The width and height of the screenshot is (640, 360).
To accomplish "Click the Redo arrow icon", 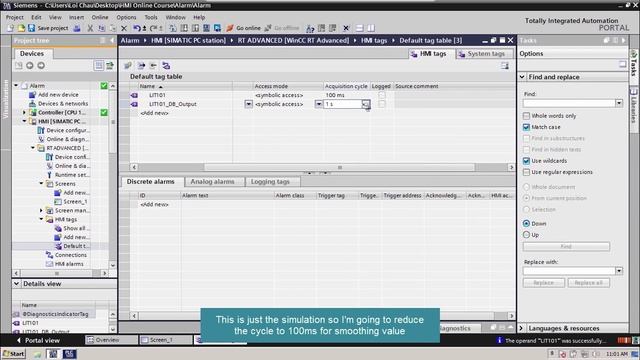I will [x=153, y=28].
